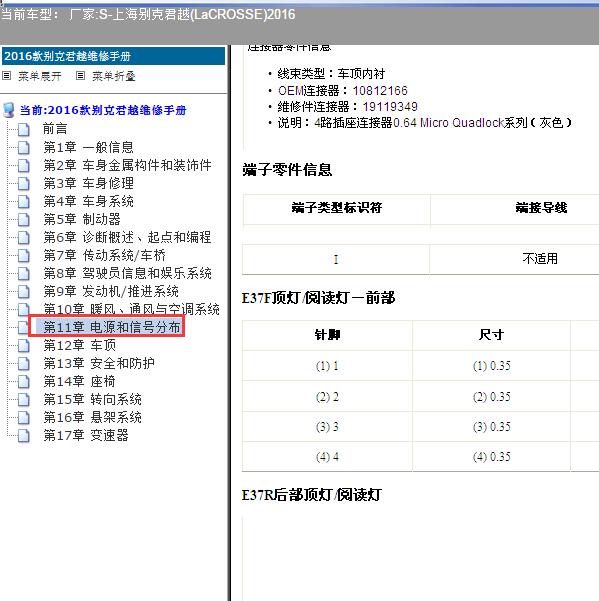
Task: Open the root node 当前:2016款别克君越维修手册
Action: click(103, 110)
